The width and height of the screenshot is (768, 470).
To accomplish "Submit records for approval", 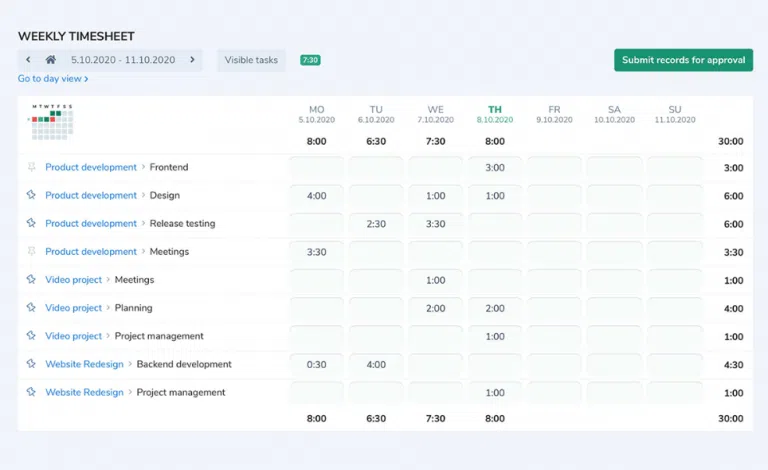I will pos(683,60).
